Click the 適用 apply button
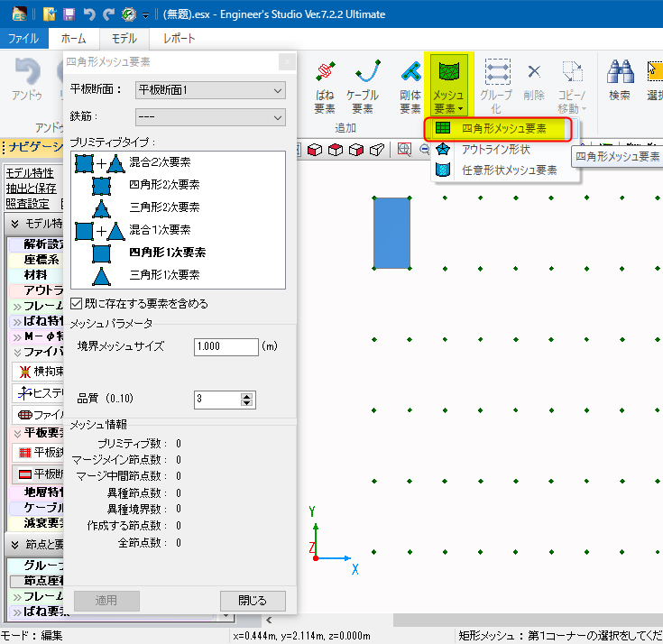This screenshot has width=663, height=644. point(106,601)
